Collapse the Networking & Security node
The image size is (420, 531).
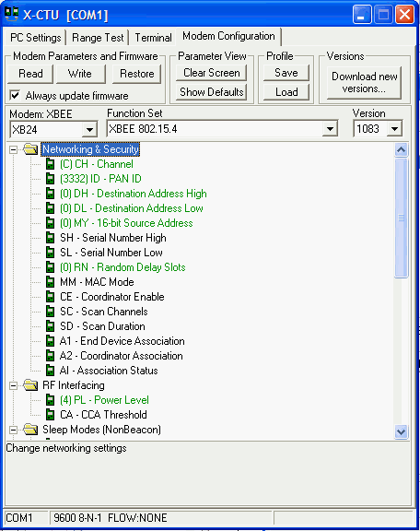coord(13,149)
